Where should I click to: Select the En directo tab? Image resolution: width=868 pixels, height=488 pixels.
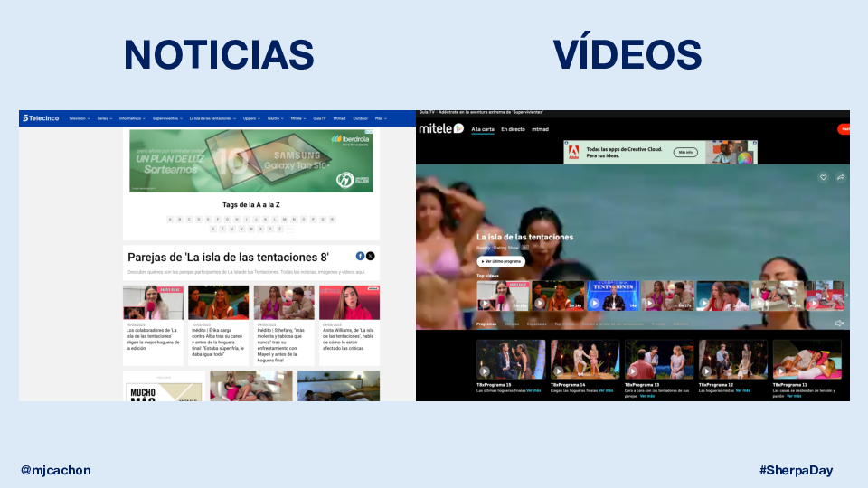[514, 129]
